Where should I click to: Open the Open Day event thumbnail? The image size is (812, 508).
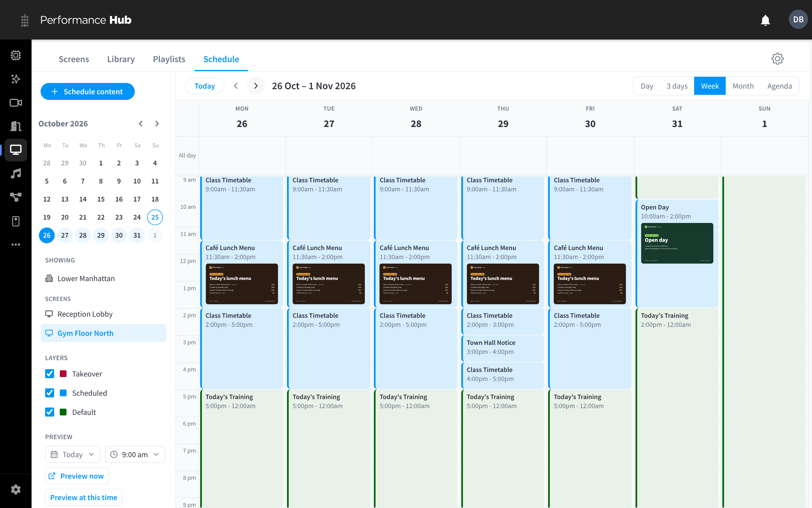677,243
